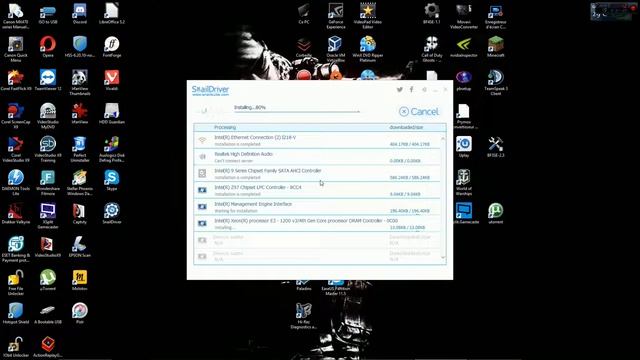Screen dimensions: 640x360
Task: Open the VideoPad Video Editor desktop icon
Action: (367, 16)
